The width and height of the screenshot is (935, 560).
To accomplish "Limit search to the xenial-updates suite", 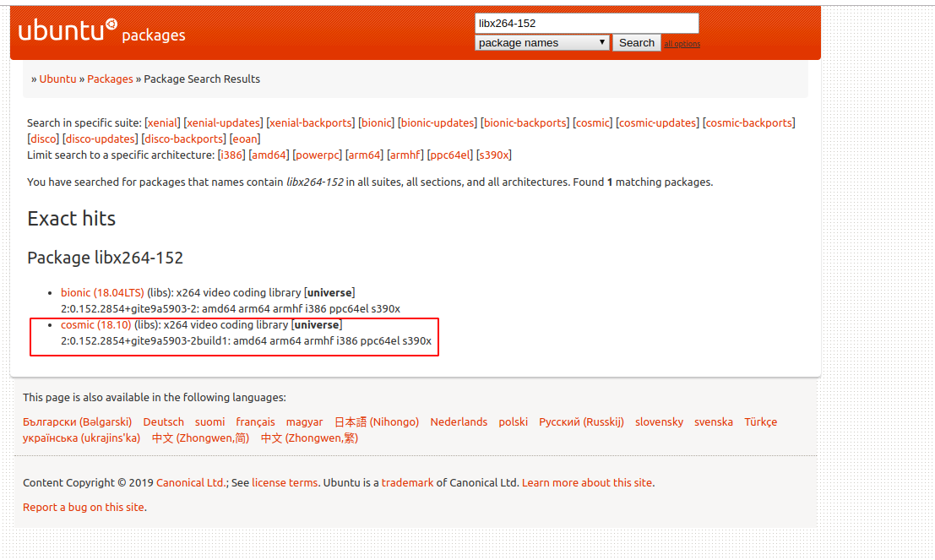I will (x=224, y=122).
